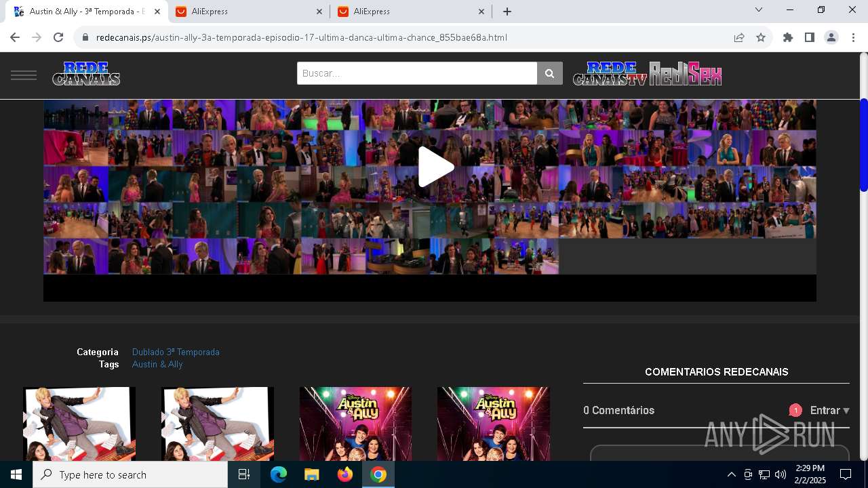Open the Chrome three-dot menu
Image resolution: width=868 pixels, height=488 pixels.
853,37
